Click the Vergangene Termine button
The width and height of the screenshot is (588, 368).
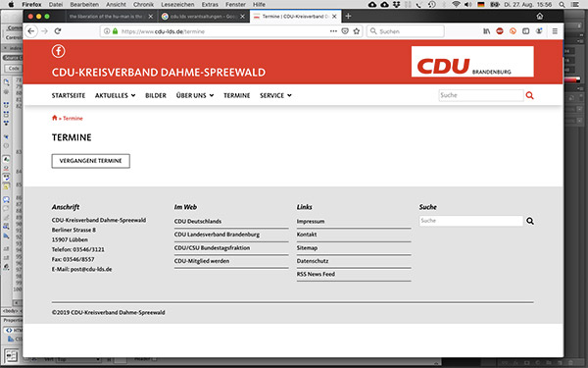pyautogui.click(x=91, y=161)
